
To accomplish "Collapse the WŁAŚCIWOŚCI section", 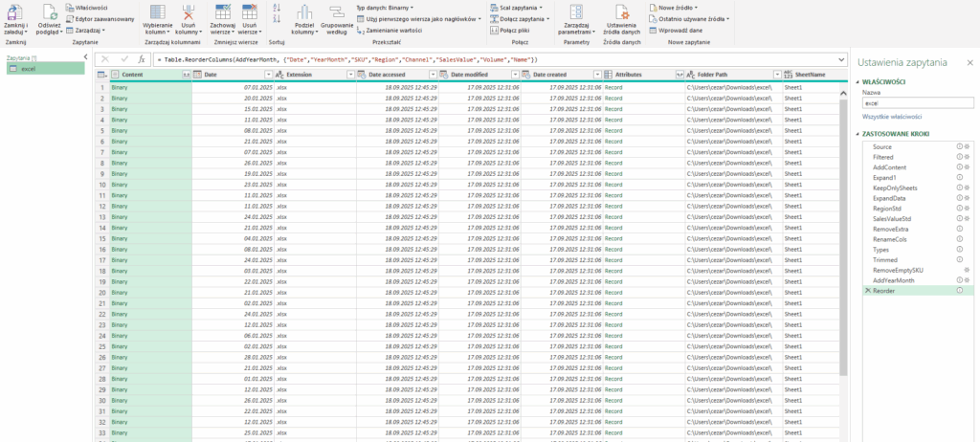I will tap(858, 82).
